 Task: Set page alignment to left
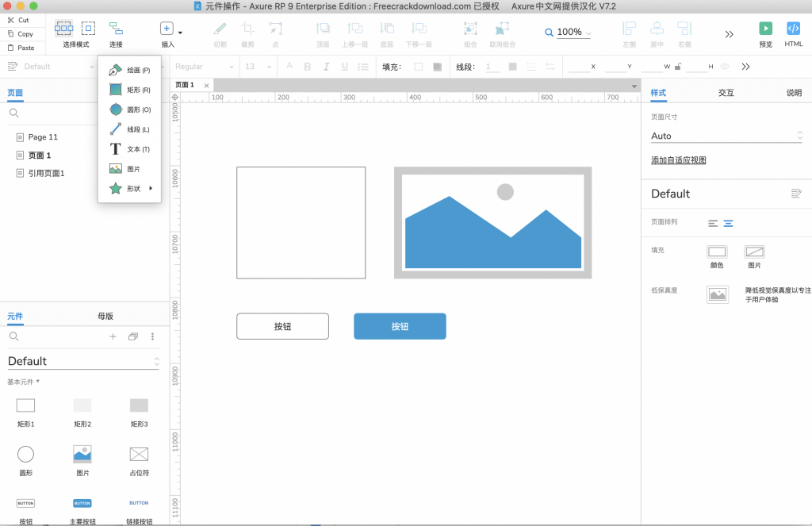pos(713,224)
